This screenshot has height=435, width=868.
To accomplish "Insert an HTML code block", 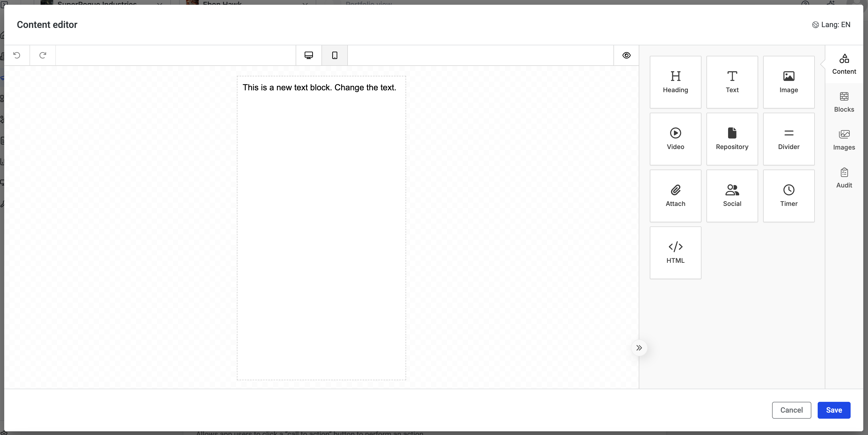I will click(675, 253).
